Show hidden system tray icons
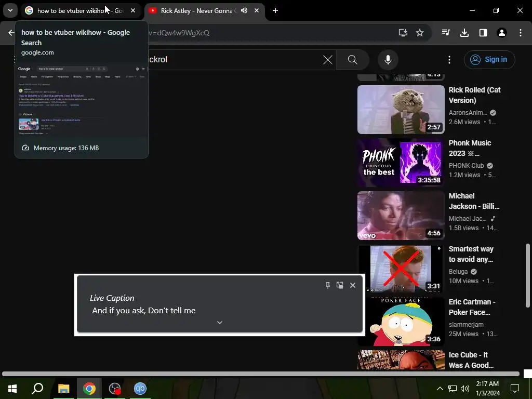The height and width of the screenshot is (399, 532). (x=440, y=389)
